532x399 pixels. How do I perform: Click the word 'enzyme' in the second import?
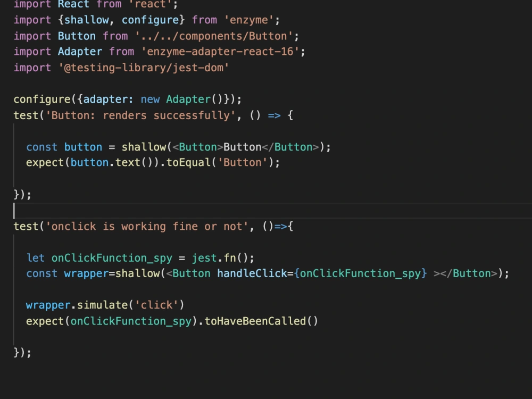pyautogui.click(x=248, y=20)
